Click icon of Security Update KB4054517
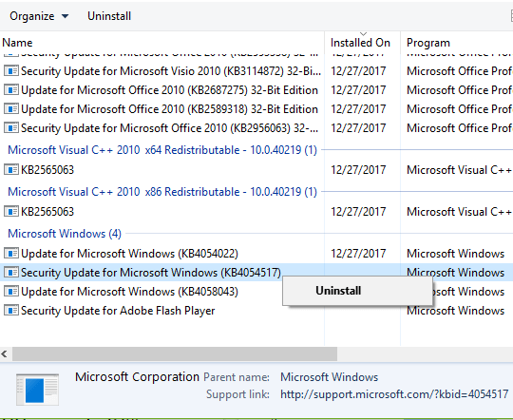The image size is (513, 420). click(11, 273)
